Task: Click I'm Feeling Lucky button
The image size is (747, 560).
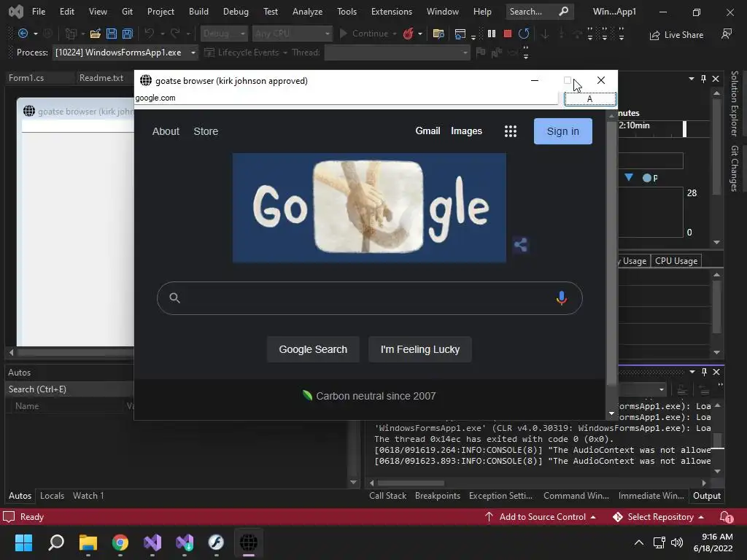Action: (x=419, y=349)
